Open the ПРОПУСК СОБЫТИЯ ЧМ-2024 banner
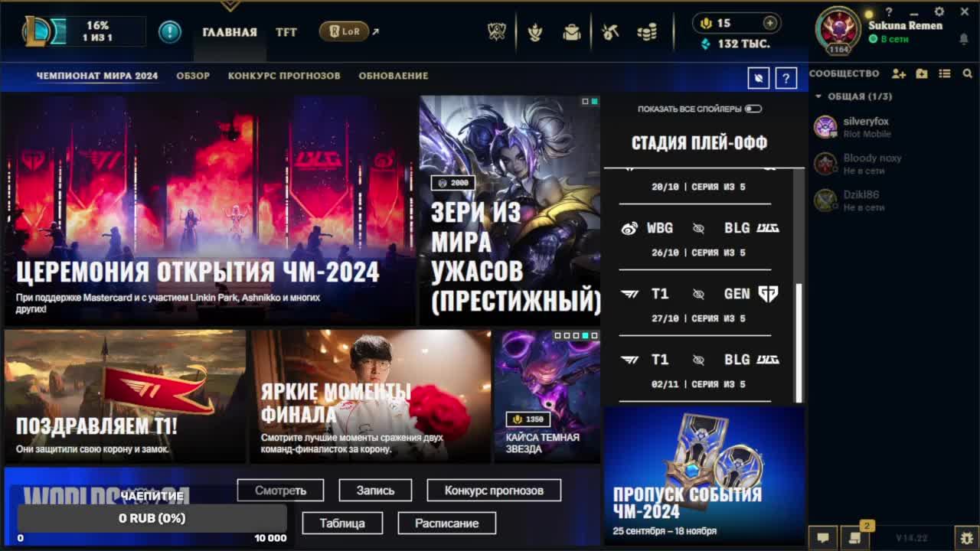Screen dimensions: 980x551 (x=704, y=474)
